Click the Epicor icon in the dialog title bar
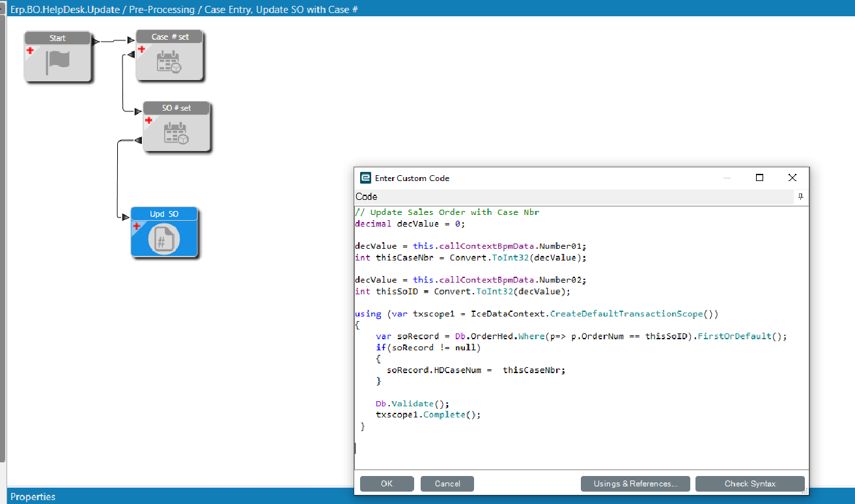 pos(365,178)
